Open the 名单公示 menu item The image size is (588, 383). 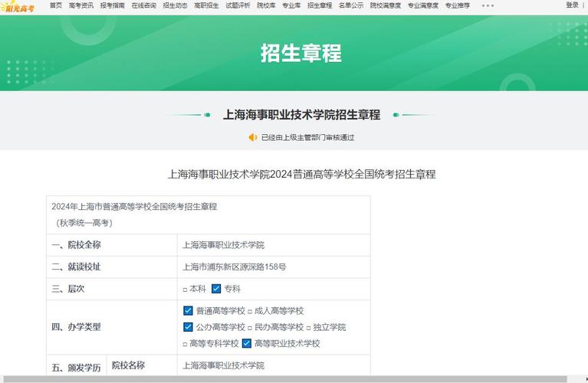pos(351,5)
